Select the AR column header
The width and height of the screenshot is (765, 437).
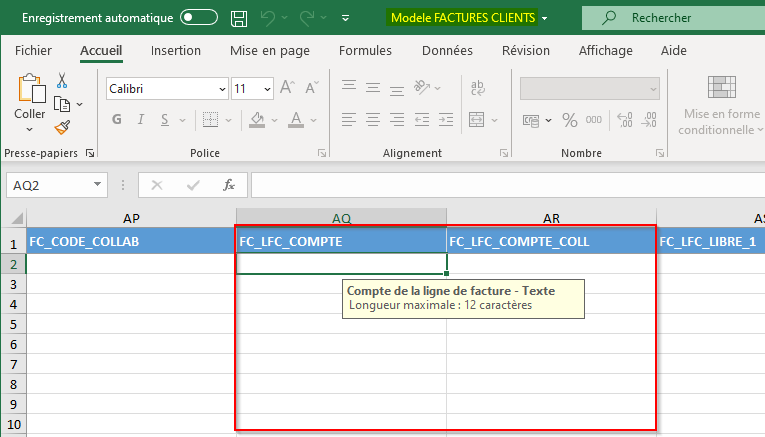click(552, 218)
